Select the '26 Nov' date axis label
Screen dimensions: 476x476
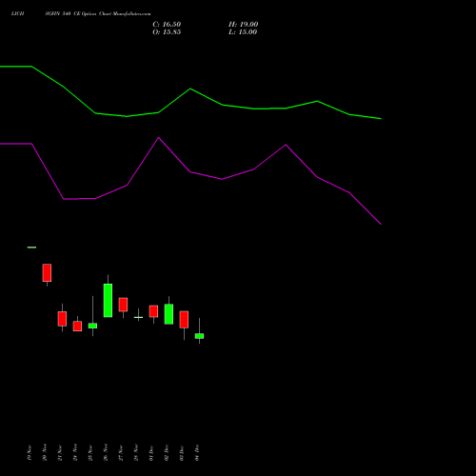106,453
